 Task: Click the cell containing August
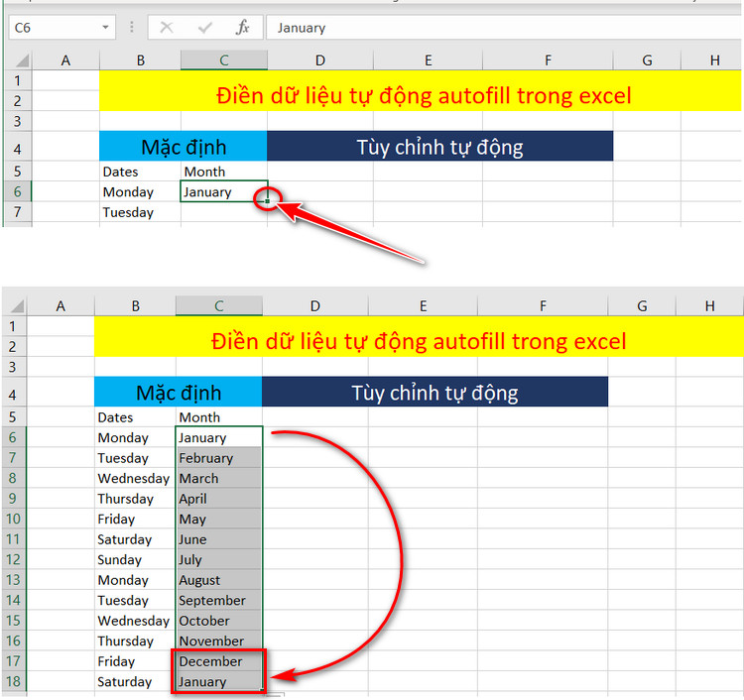click(x=219, y=580)
